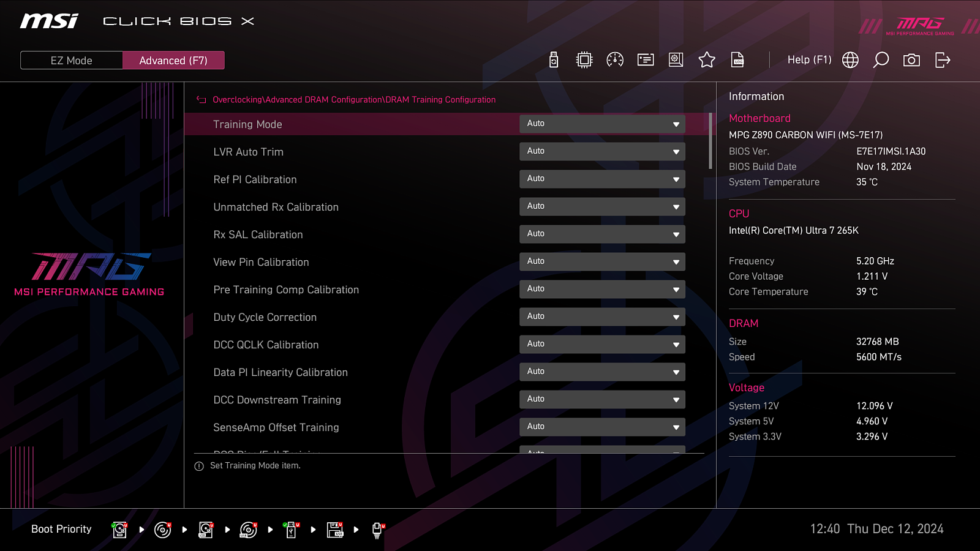Screen dimensions: 980x551
Task: Click the back arrow beside breadcrumb path
Action: click(x=201, y=100)
